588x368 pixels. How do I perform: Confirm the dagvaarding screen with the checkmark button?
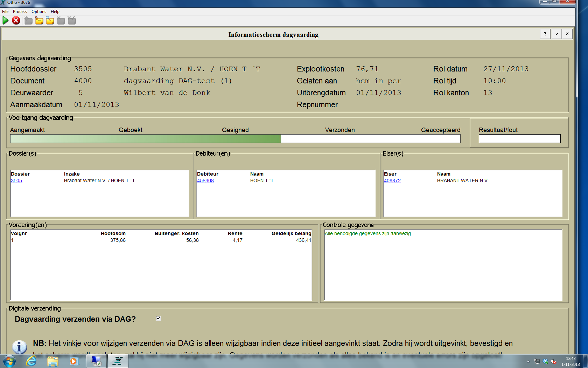coord(556,34)
